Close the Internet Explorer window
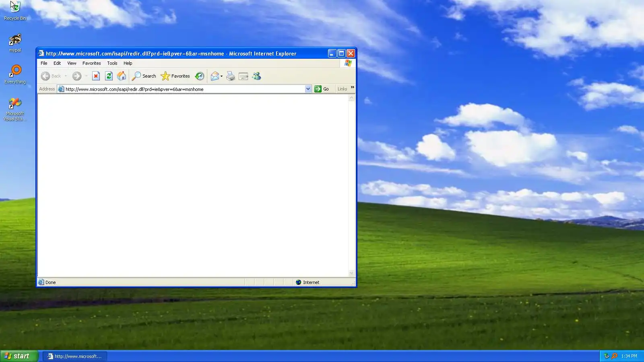Screen dimensions: 644x362 point(351,53)
